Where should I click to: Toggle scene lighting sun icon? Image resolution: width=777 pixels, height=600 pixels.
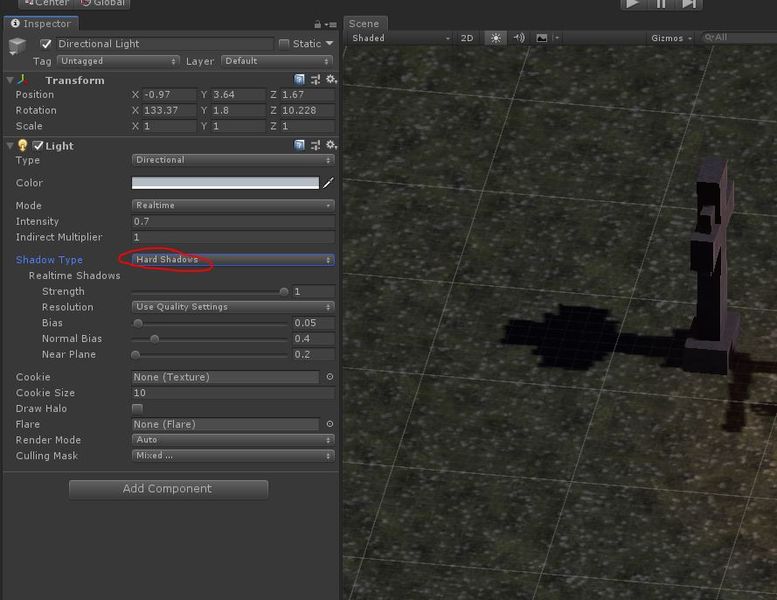coord(496,38)
